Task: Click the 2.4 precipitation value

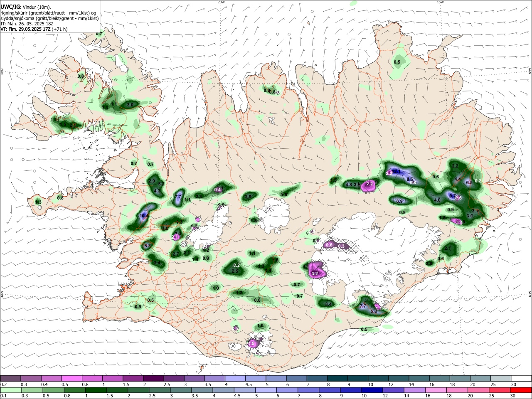Action: [157, 263]
